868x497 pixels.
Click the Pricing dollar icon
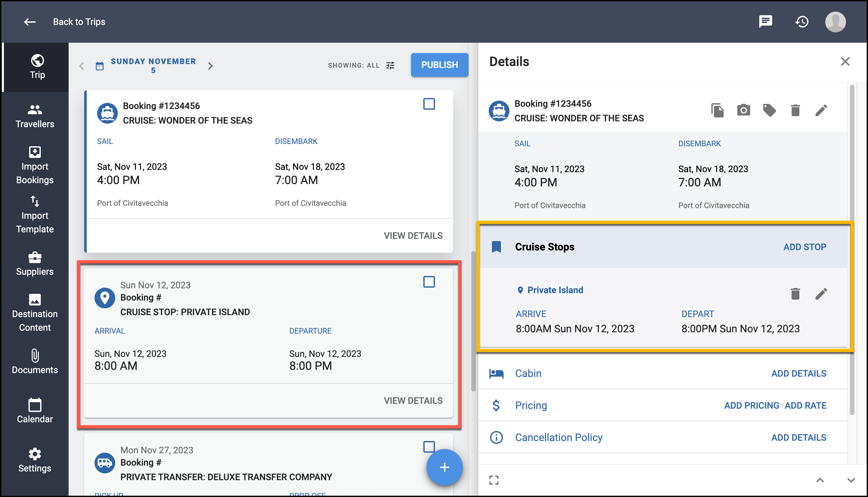[x=496, y=405]
